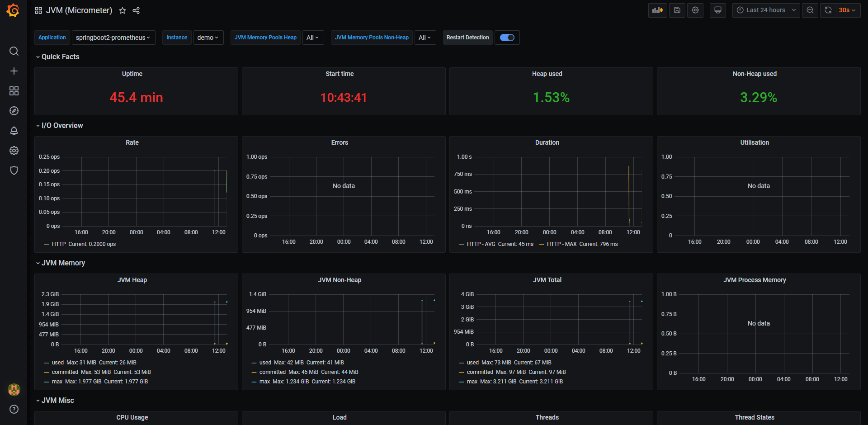Viewport: 868px width, 425px height.
Task: Open the Uptime panel title menu
Action: tap(132, 74)
